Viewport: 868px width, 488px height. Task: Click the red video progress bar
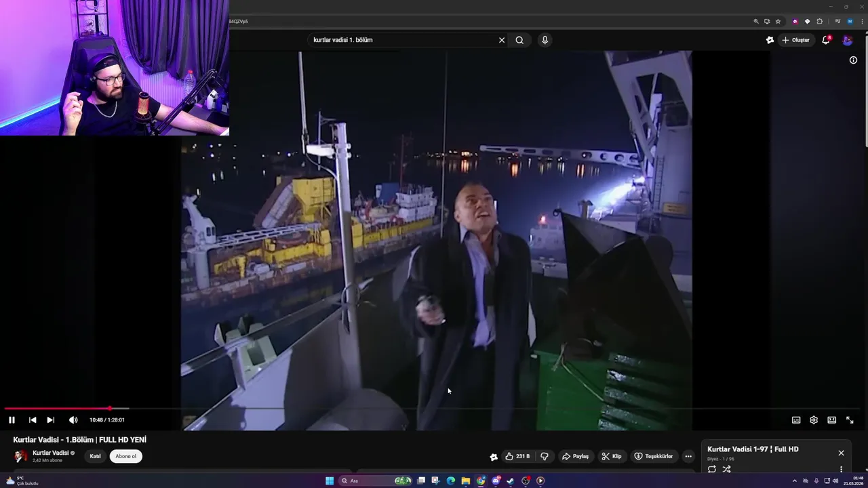(58, 409)
